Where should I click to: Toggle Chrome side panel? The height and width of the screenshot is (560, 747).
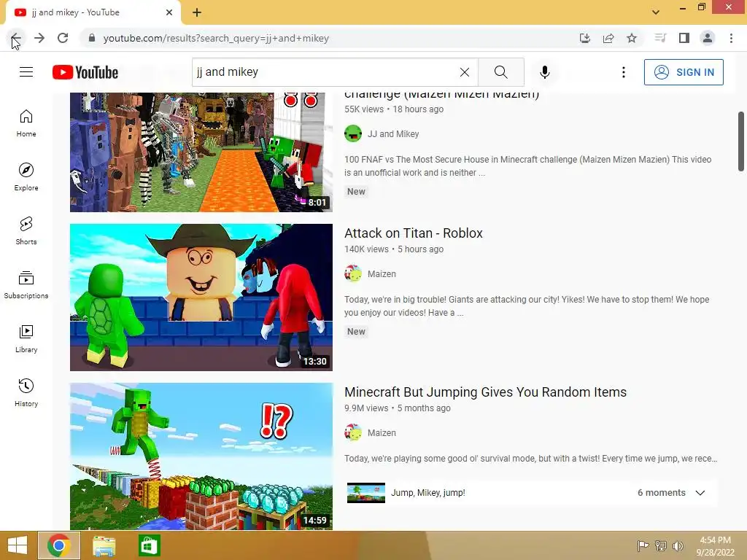tap(684, 38)
